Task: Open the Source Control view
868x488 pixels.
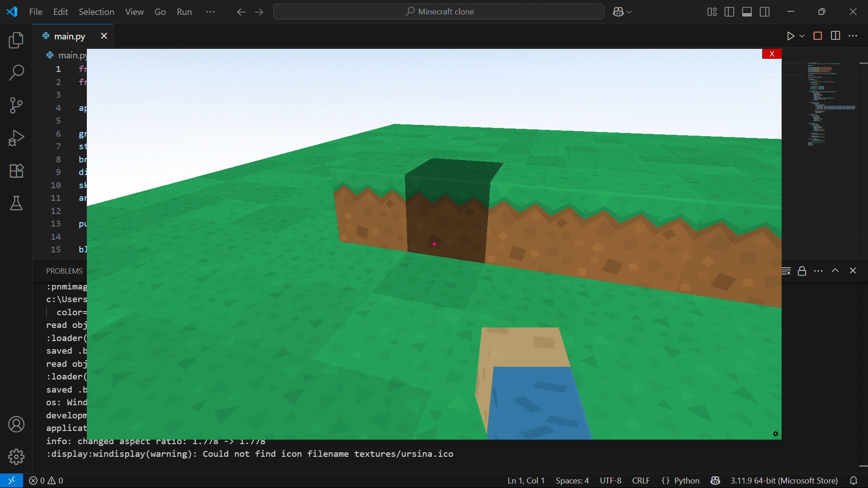Action: point(16,105)
